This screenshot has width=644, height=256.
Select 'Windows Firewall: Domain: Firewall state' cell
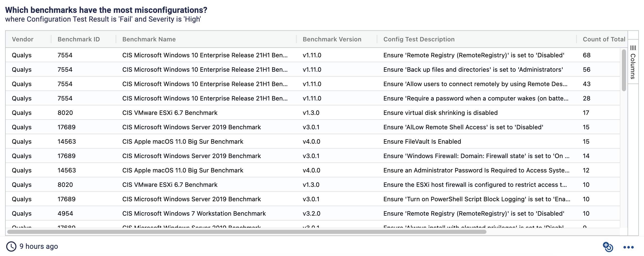pos(476,156)
